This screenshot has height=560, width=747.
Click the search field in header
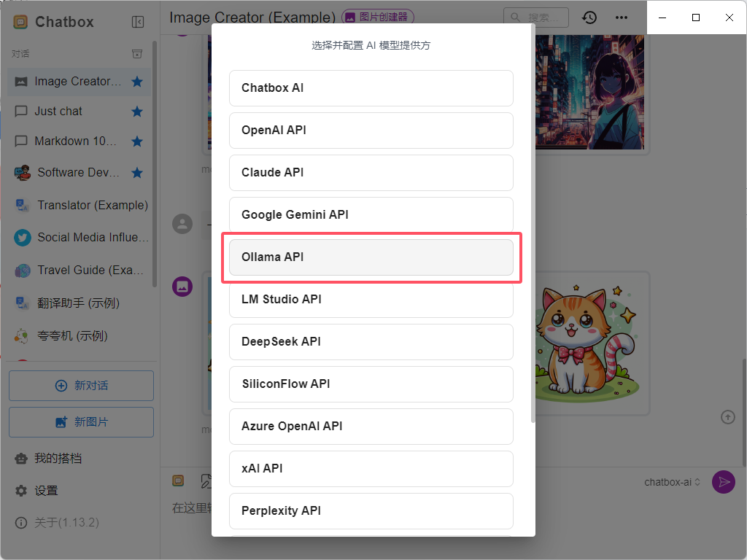(x=536, y=17)
